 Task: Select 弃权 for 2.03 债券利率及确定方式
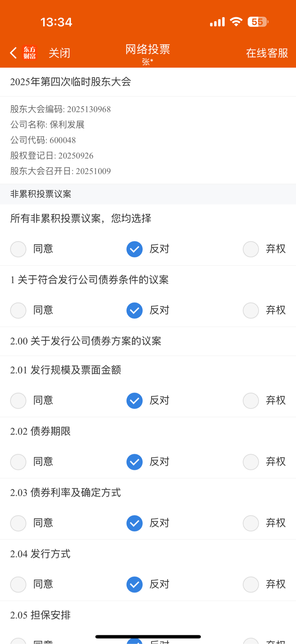tap(251, 523)
